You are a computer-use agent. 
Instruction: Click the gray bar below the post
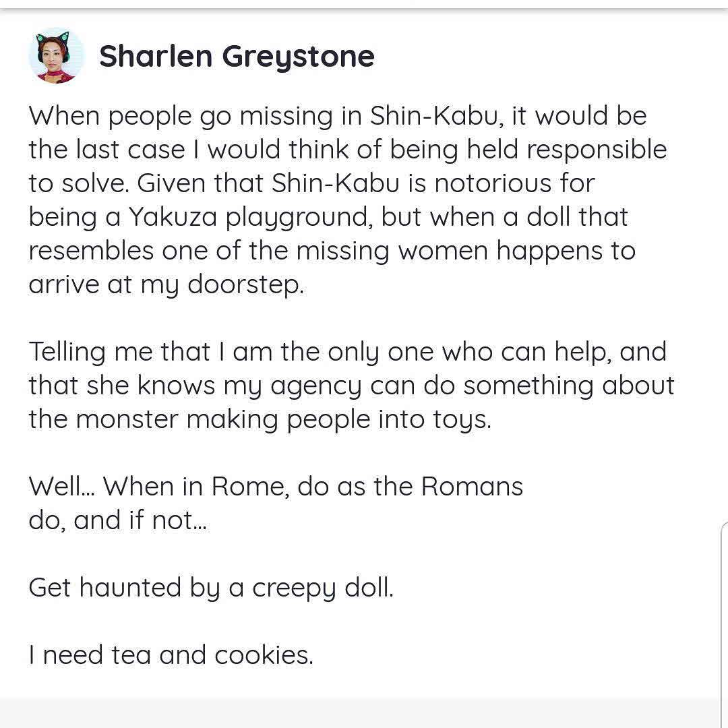364,713
